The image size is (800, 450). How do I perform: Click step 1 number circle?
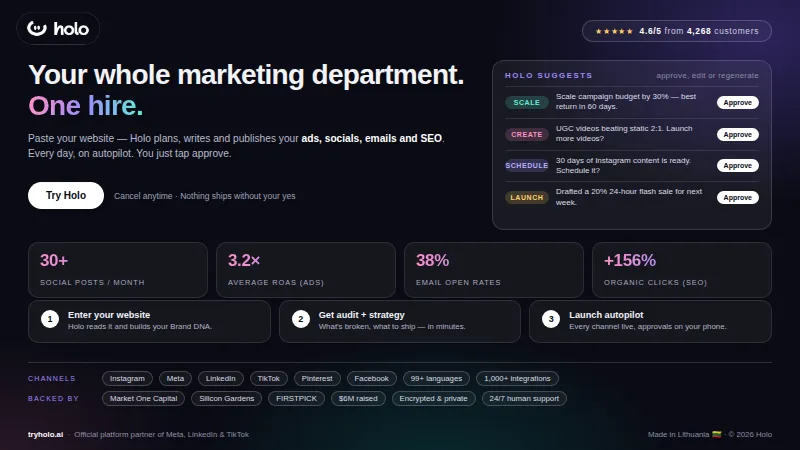click(x=50, y=319)
